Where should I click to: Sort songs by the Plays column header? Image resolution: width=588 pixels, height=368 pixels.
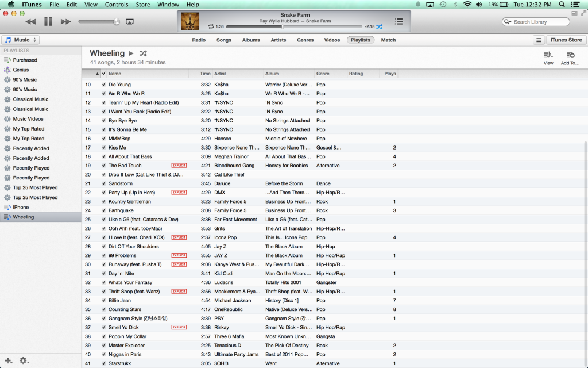389,74
